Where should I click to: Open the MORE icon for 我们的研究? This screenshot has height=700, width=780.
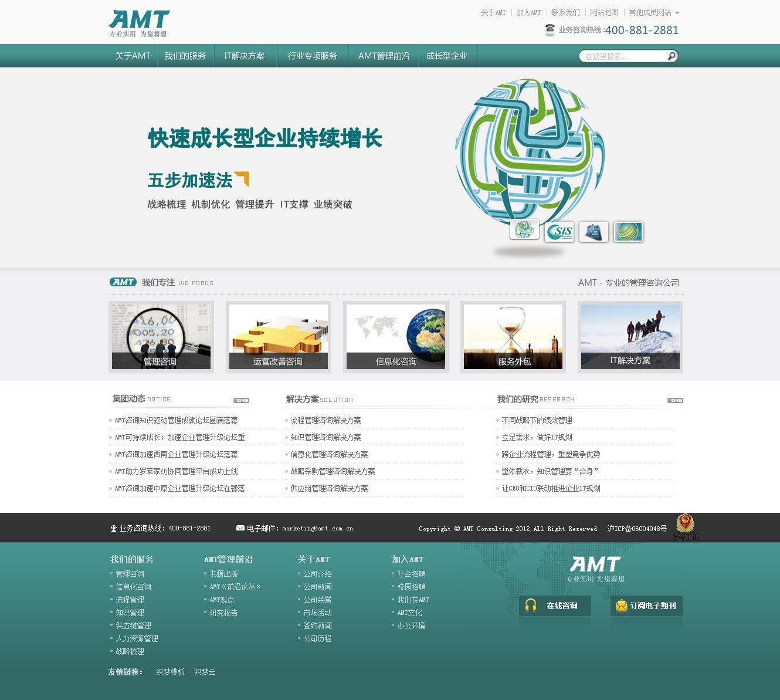point(675,400)
